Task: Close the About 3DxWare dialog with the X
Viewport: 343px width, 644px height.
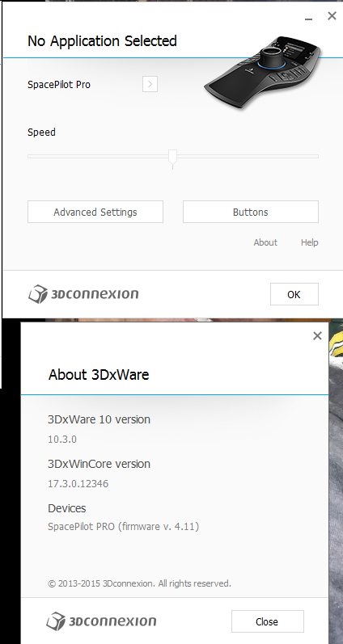Action: [x=317, y=336]
